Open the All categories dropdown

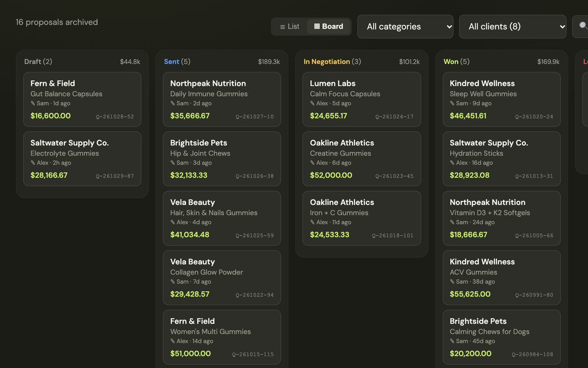point(405,26)
